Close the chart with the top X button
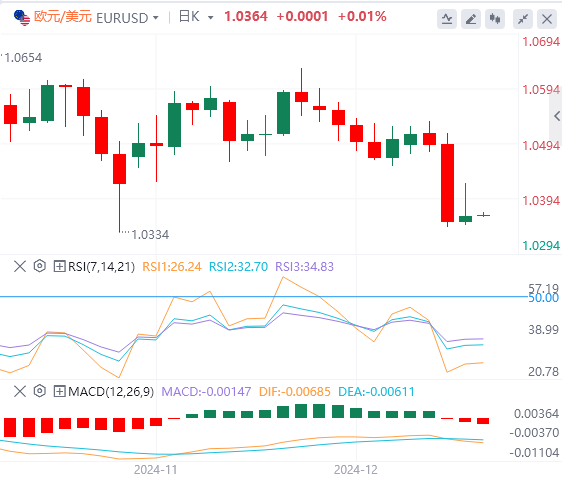The width and height of the screenshot is (562, 480). (547, 19)
